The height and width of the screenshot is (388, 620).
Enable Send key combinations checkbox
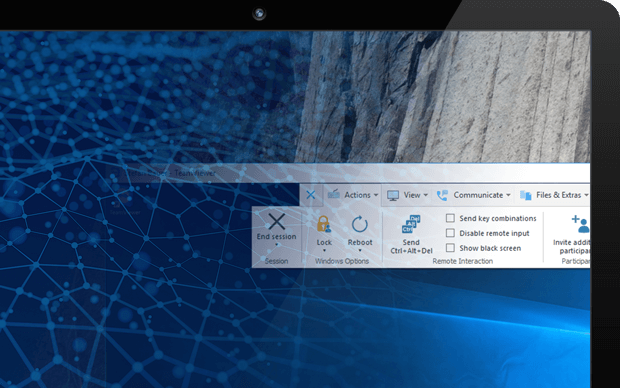(x=450, y=218)
